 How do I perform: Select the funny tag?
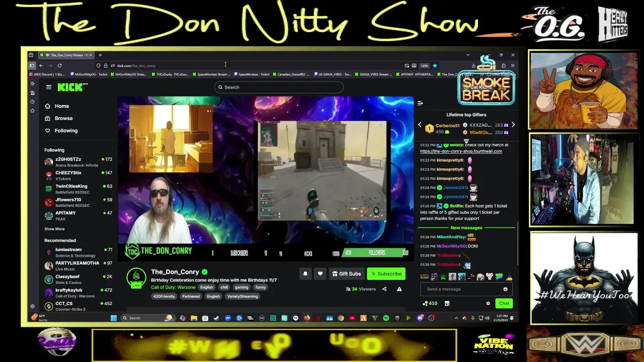[x=260, y=288]
